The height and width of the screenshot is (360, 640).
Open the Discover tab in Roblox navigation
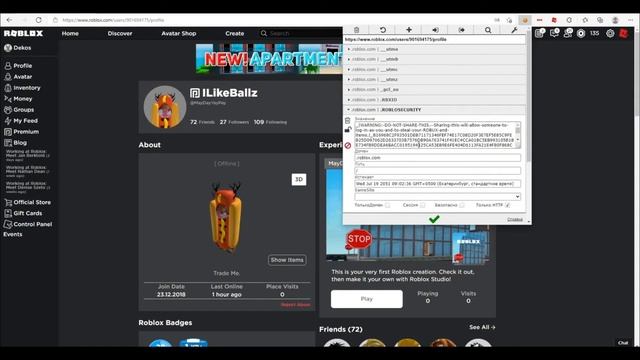click(x=120, y=33)
